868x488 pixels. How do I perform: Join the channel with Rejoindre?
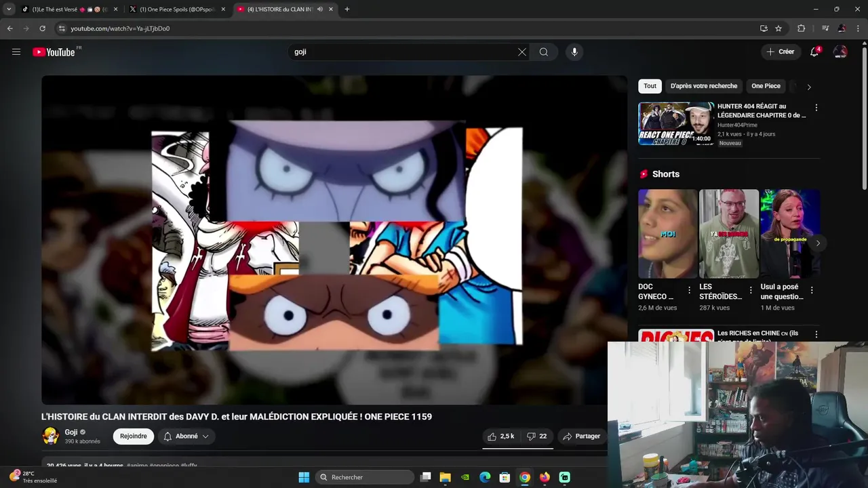coord(134,436)
